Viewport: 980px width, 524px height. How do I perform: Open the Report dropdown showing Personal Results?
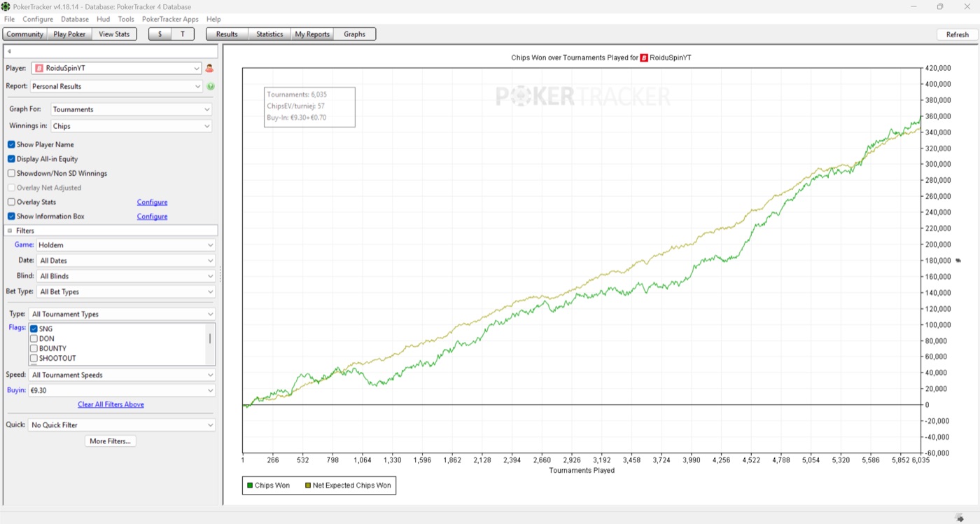tap(116, 86)
